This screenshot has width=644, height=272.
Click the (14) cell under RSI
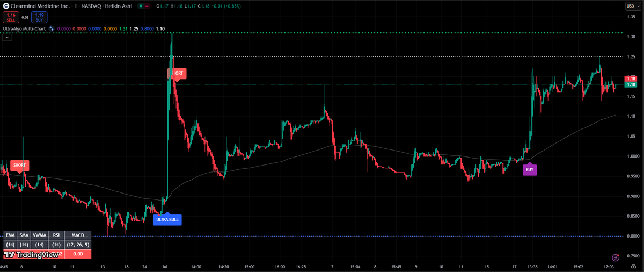pyautogui.click(x=56, y=245)
